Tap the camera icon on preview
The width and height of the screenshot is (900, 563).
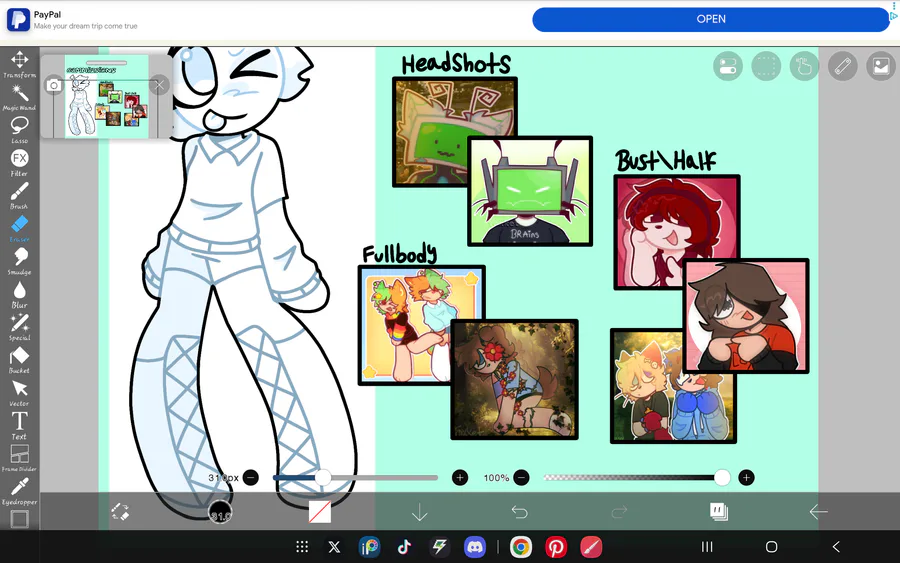coord(53,86)
